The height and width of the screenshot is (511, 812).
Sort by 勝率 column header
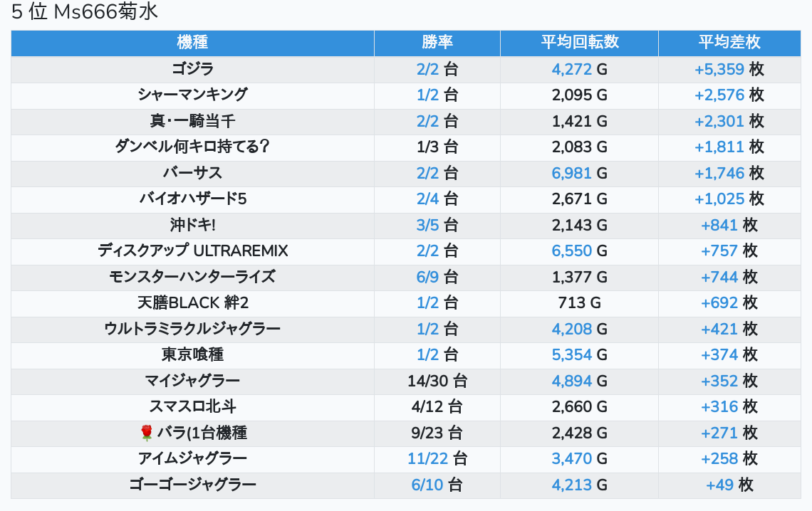tap(437, 43)
